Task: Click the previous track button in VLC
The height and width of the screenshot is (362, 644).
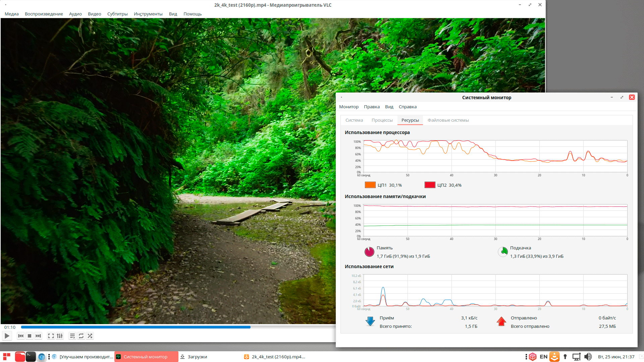Action: coord(21,336)
